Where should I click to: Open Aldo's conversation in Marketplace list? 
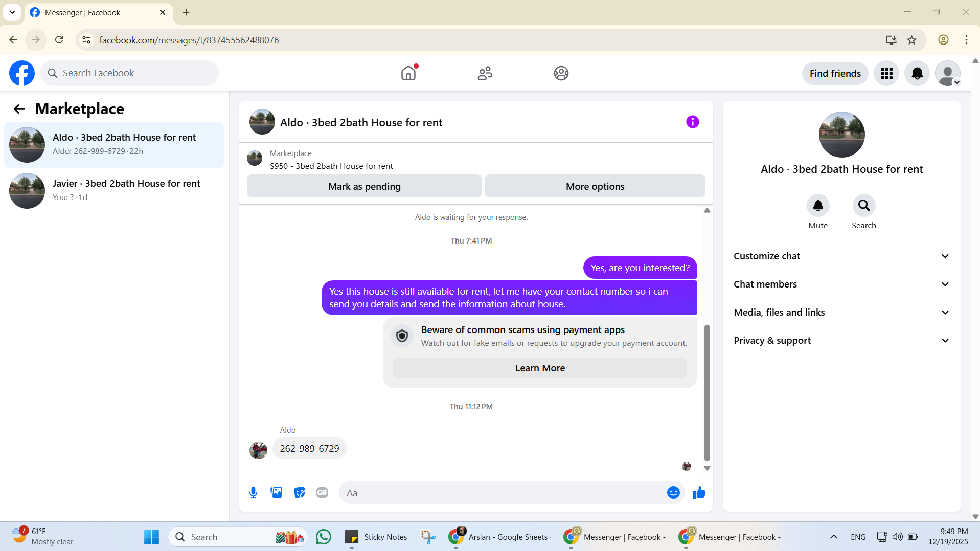pyautogui.click(x=114, y=145)
